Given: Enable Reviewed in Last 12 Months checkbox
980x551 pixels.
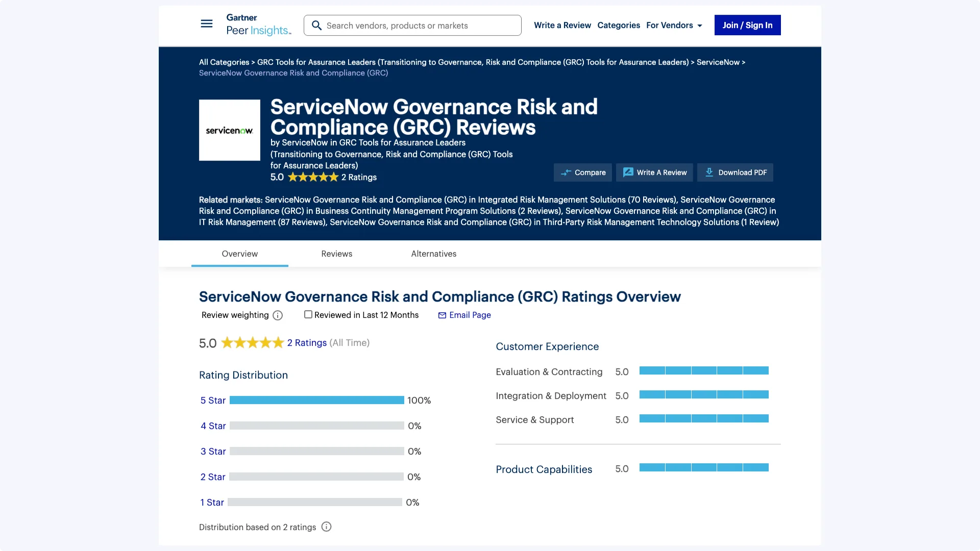Looking at the screenshot, I should (308, 315).
